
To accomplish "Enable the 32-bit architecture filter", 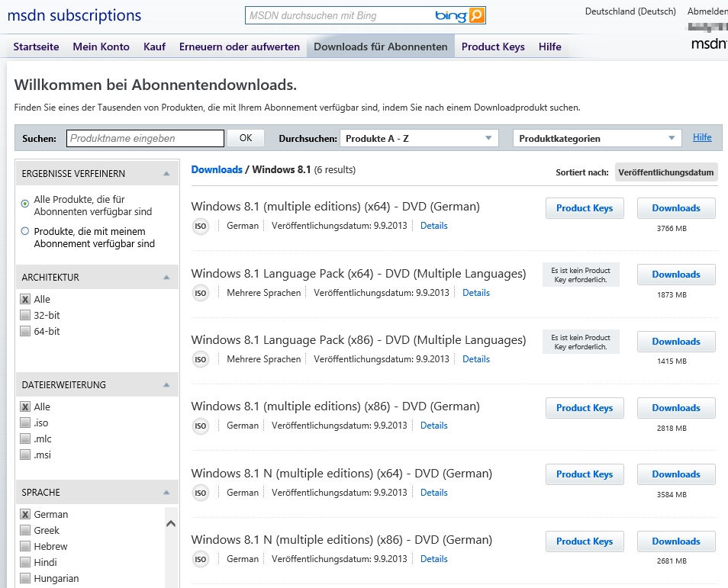I will point(25,316).
